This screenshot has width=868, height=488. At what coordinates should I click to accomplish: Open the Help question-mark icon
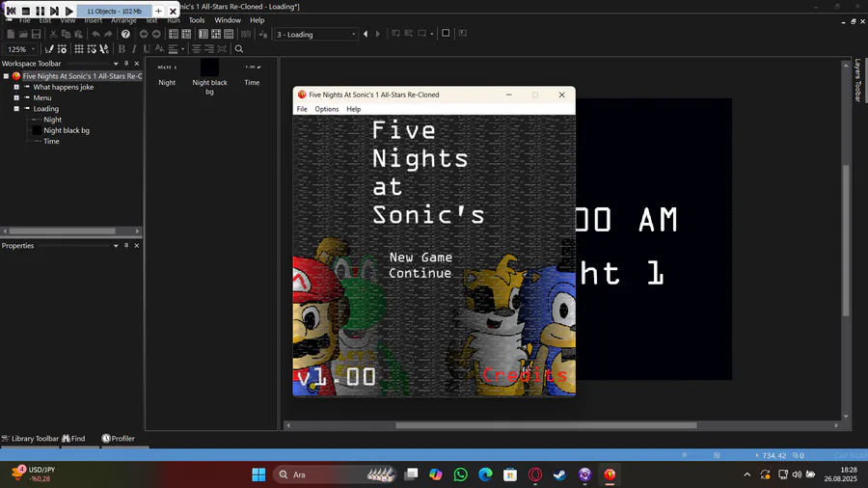[125, 35]
